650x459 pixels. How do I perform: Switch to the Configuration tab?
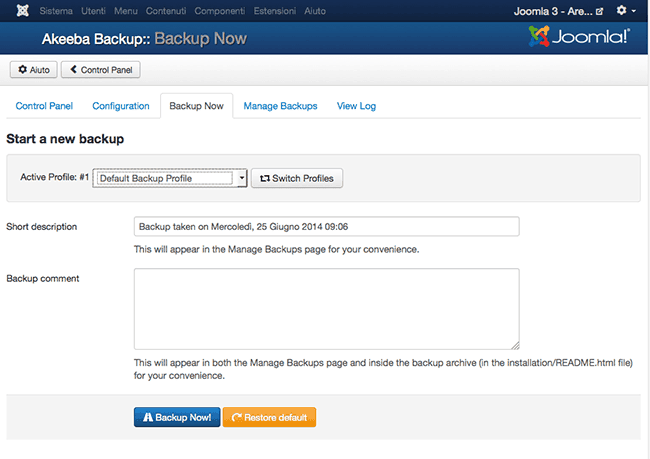coord(121,106)
